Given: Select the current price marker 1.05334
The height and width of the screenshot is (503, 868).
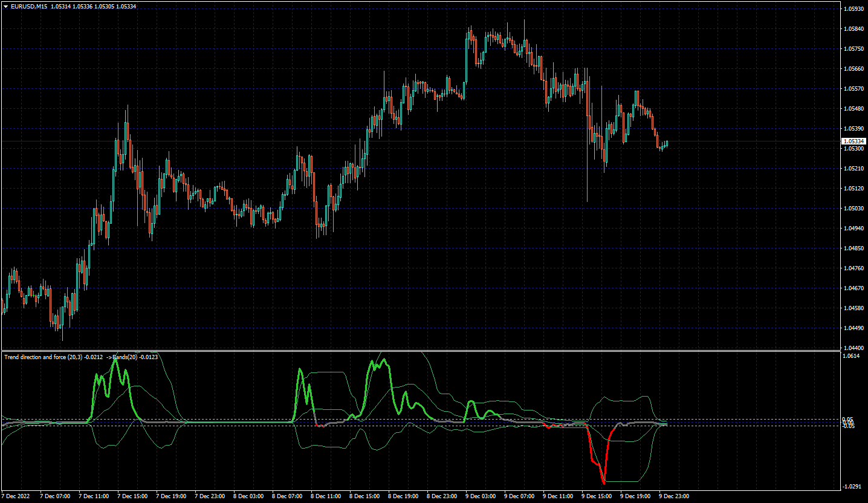Looking at the screenshot, I should (x=853, y=141).
